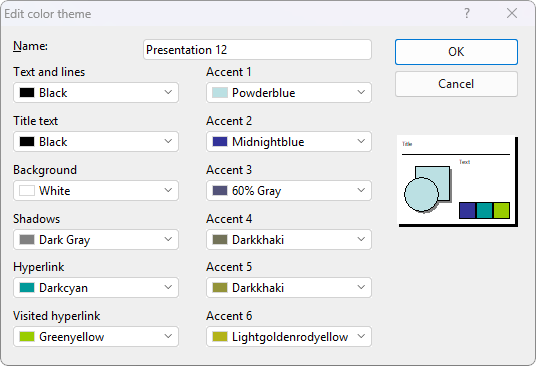Click the Midnightblue text in Accent 2
The width and height of the screenshot is (536, 366).
click(268, 142)
